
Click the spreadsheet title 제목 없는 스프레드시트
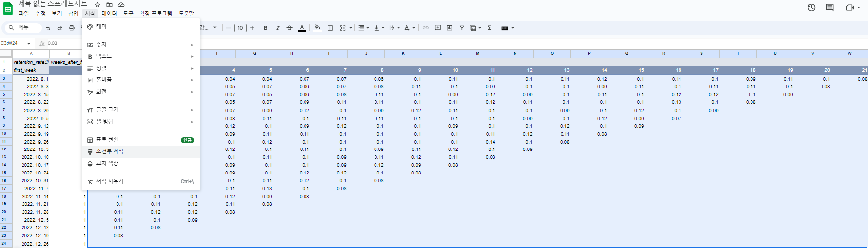[52, 4]
